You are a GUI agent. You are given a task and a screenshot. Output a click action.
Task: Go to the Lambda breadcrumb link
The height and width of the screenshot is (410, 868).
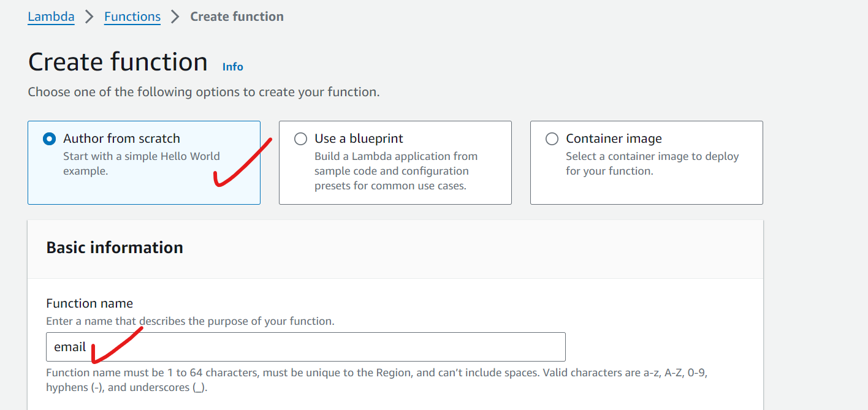(51, 17)
